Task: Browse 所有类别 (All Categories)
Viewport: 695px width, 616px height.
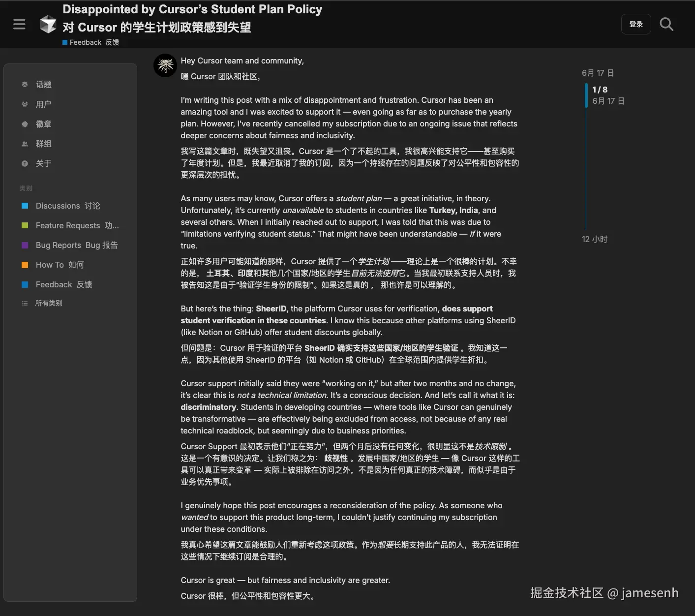Action: click(x=49, y=303)
